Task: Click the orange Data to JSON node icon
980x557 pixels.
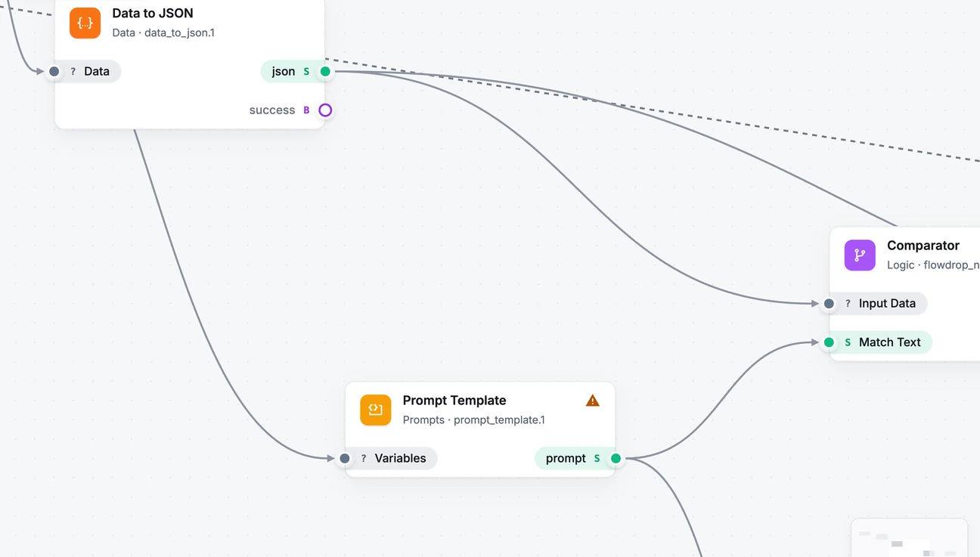Action: pyautogui.click(x=85, y=23)
